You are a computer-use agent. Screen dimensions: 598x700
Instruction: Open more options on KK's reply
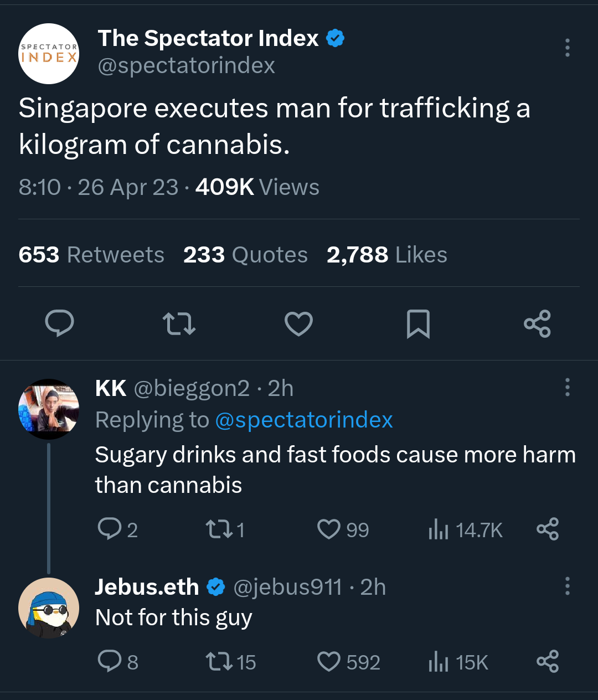click(x=567, y=387)
